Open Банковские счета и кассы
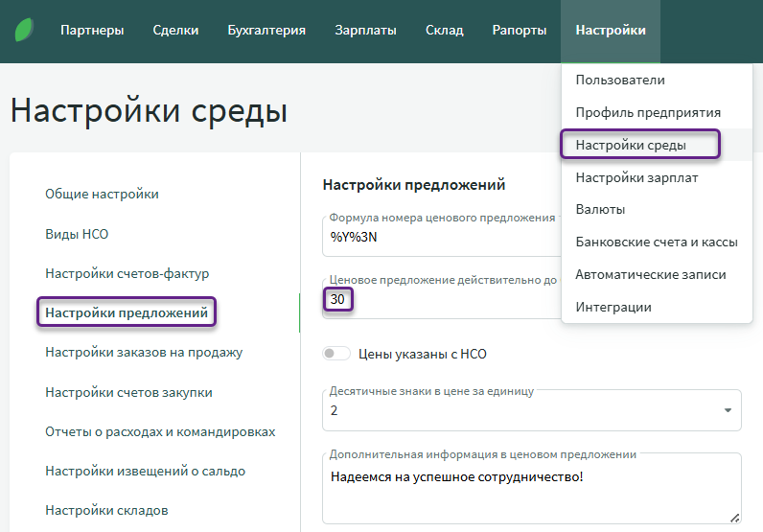Screen dimensions: 763x532 657,243
